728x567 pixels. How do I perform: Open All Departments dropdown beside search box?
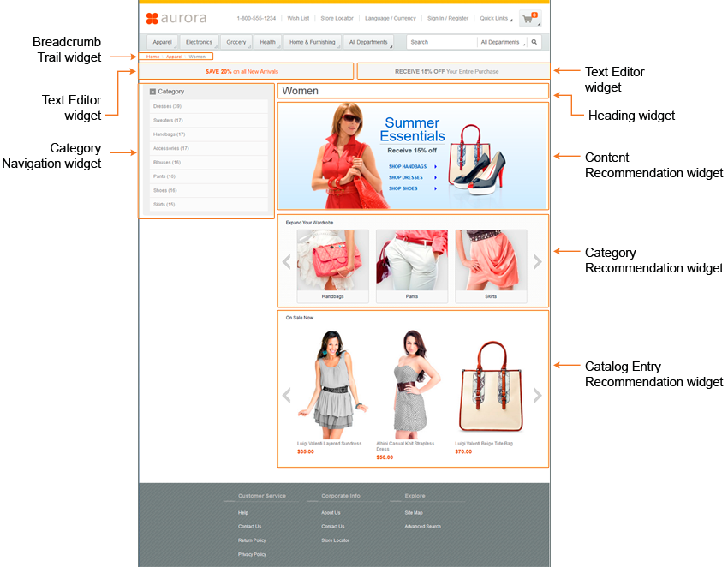502,41
